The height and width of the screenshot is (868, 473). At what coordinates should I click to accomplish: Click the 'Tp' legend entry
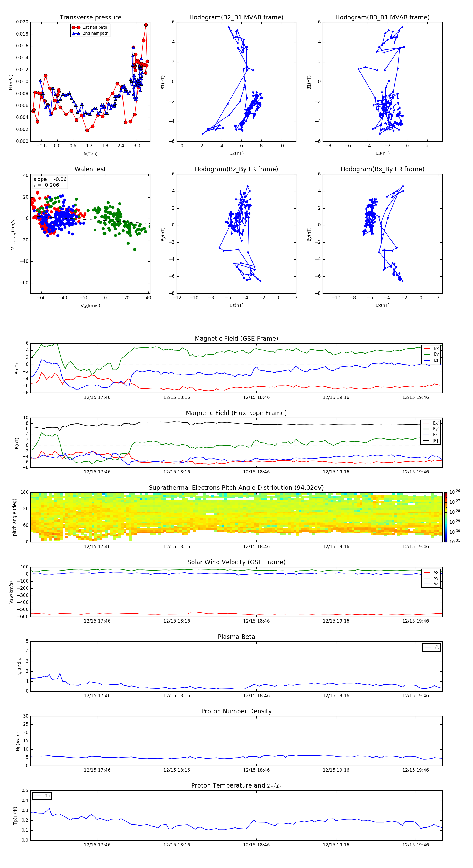42,796
